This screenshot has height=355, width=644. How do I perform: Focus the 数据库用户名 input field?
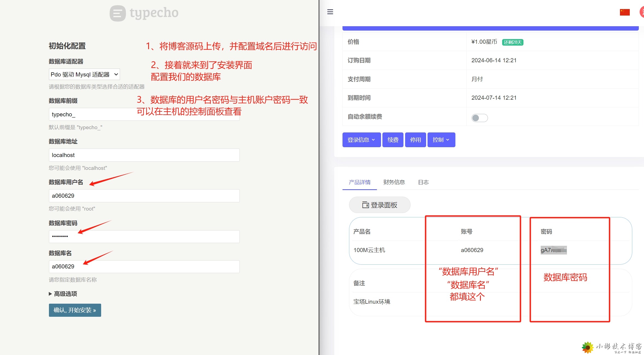[x=144, y=196]
